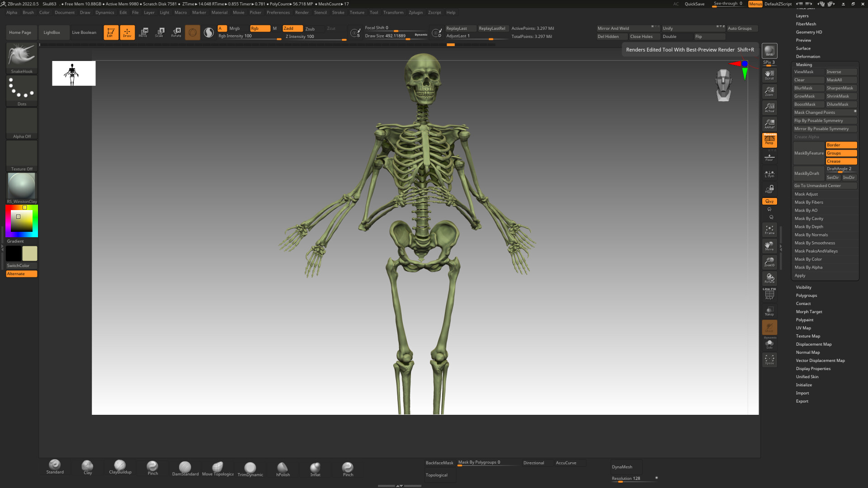868x488 pixels.
Task: Toggle Border option in MaskByFeature
Action: tap(841, 145)
